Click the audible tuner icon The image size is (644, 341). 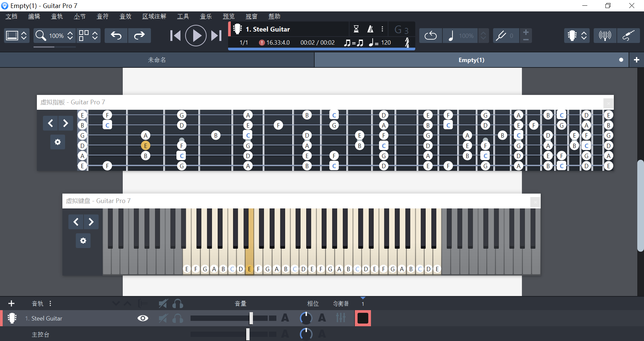point(605,35)
